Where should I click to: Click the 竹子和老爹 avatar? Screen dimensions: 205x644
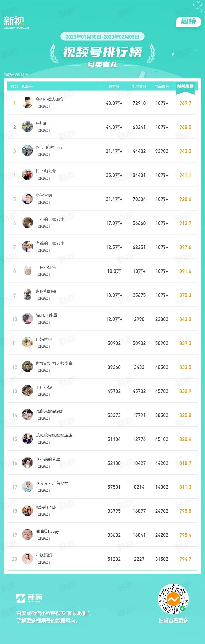click(27, 175)
